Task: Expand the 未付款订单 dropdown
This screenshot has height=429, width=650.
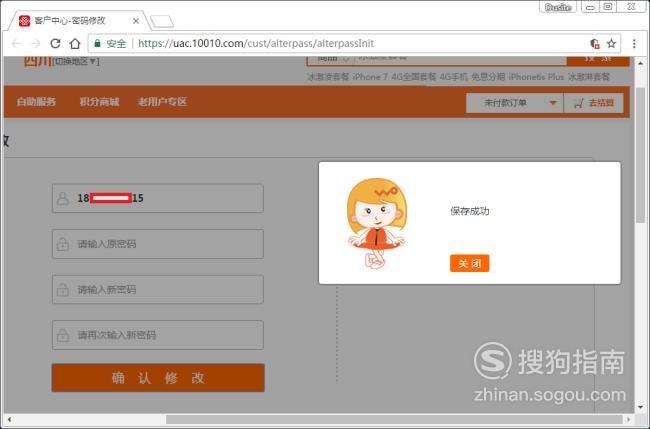Action: (x=514, y=103)
